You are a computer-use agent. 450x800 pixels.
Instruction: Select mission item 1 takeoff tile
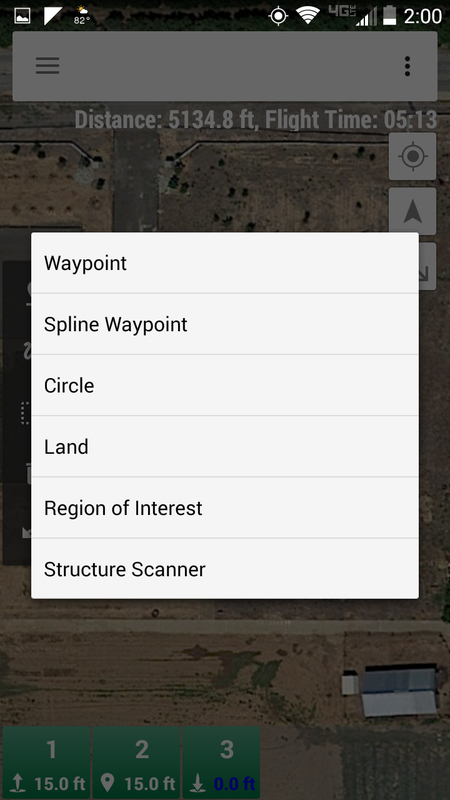(46, 763)
